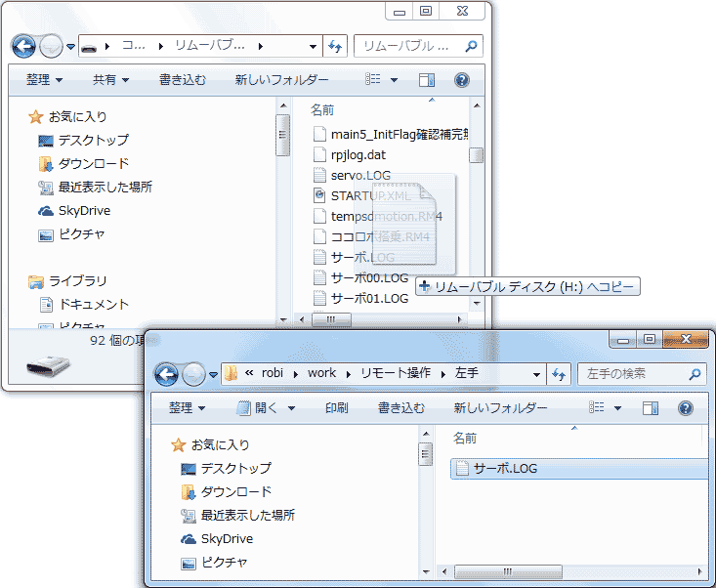
Task: Select ダウンロード in the back window sidebar
Action: (93, 164)
